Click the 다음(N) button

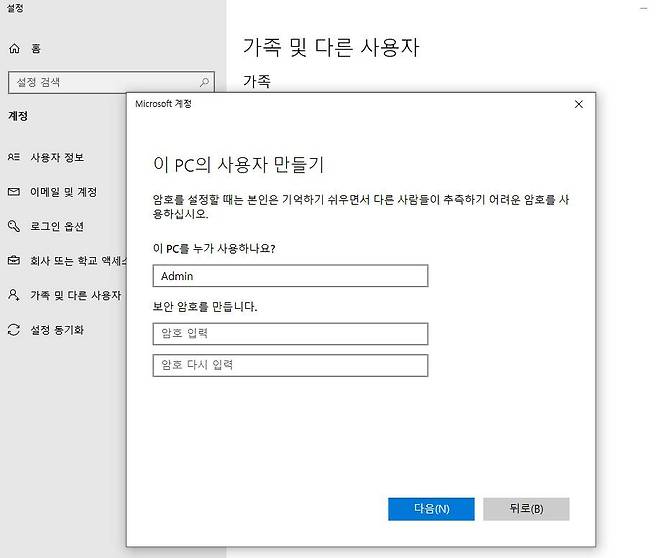click(x=431, y=509)
